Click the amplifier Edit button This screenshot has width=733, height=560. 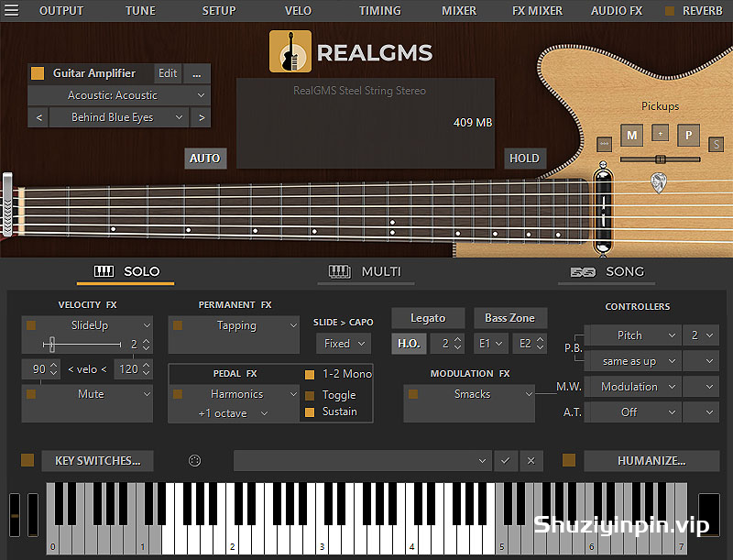pos(168,74)
